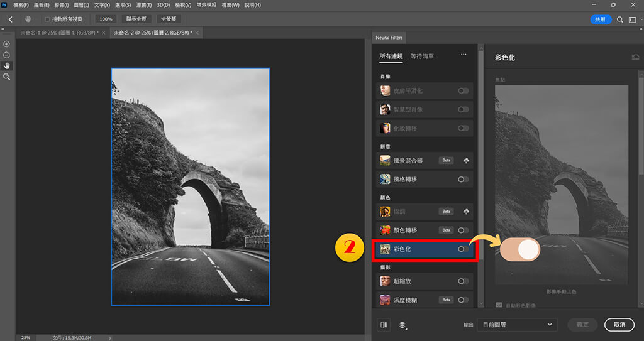Toggle the 皮膚平滑化 switch

(464, 90)
